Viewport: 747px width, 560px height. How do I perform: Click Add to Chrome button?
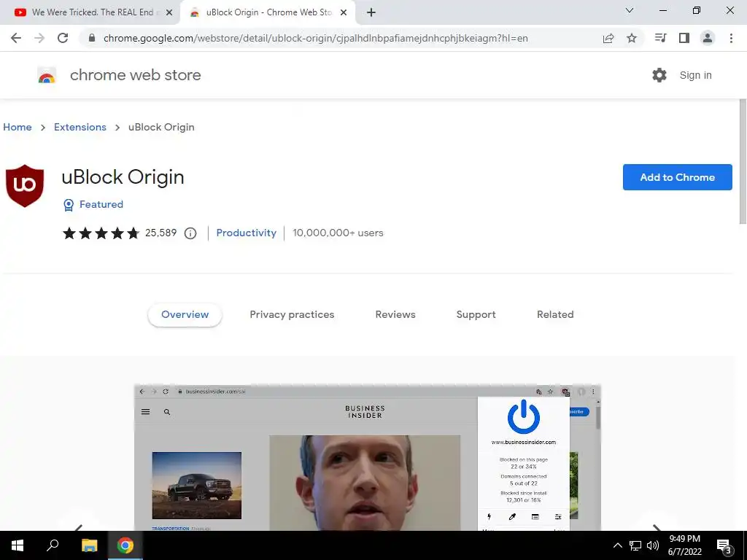678,177
